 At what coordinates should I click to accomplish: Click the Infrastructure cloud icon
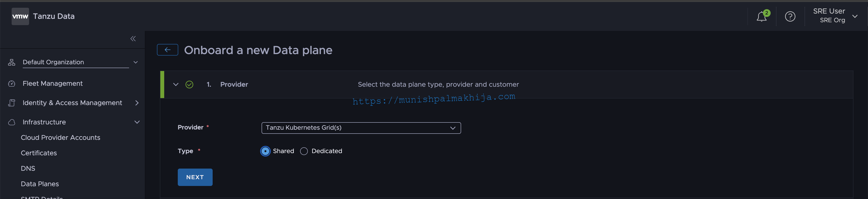coord(12,122)
